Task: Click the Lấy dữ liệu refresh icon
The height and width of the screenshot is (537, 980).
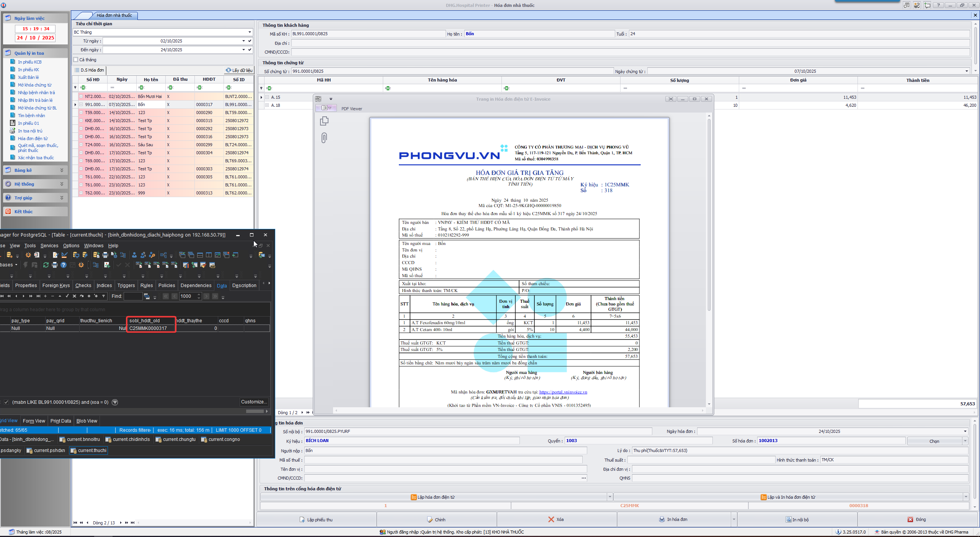Action: point(229,70)
